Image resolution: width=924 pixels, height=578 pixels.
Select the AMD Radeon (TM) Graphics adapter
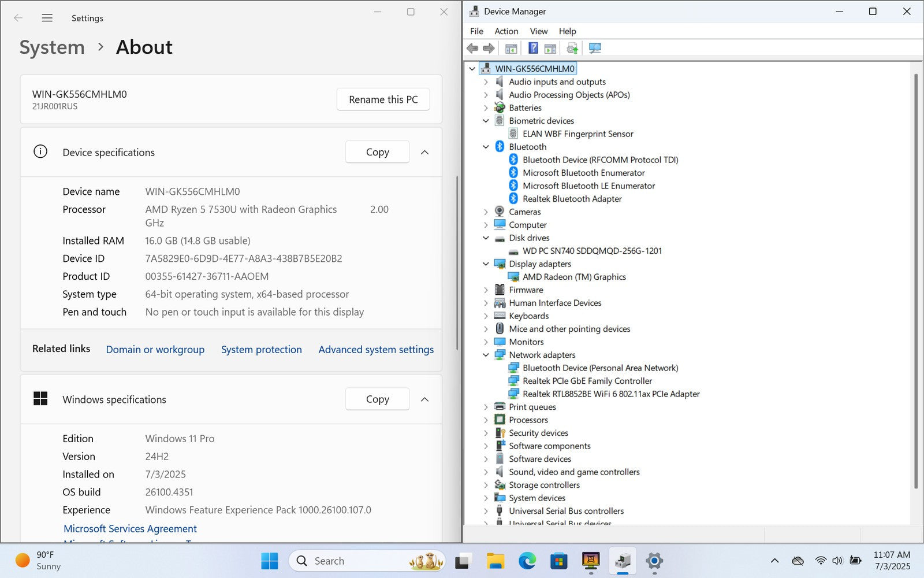click(x=573, y=277)
